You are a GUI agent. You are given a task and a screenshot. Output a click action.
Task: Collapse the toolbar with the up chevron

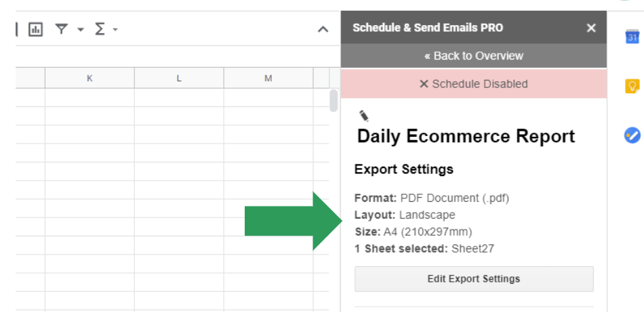point(323,30)
